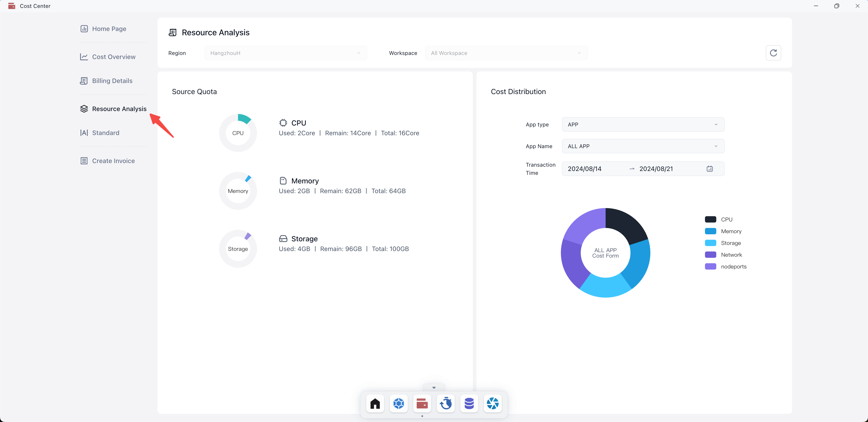Open the home icon in dock
The width and height of the screenshot is (868, 422).
pos(375,403)
